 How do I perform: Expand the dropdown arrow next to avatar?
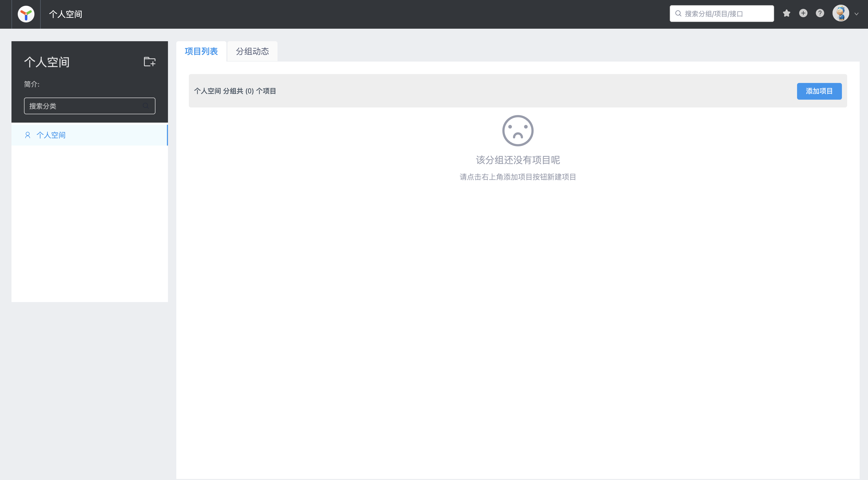(x=856, y=14)
